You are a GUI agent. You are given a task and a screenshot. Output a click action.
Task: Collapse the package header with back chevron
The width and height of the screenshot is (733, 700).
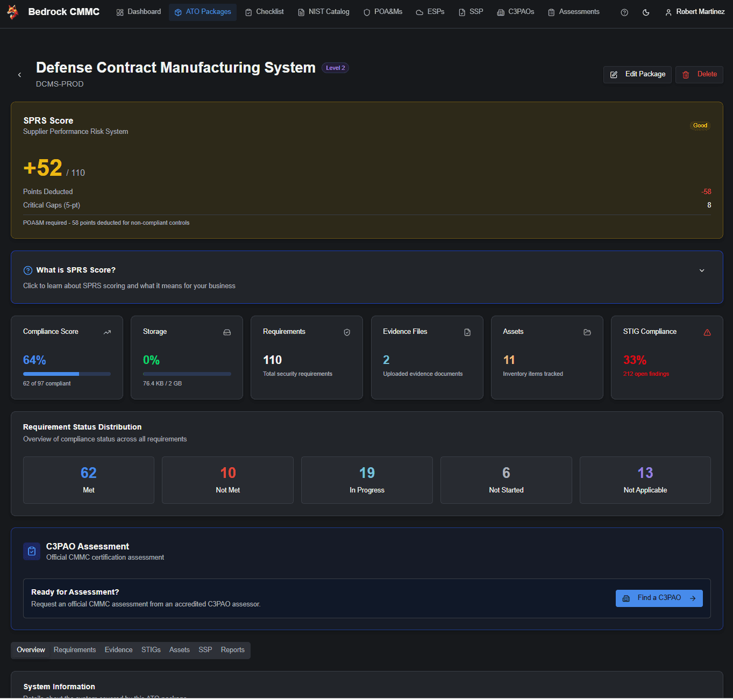pyautogui.click(x=19, y=75)
